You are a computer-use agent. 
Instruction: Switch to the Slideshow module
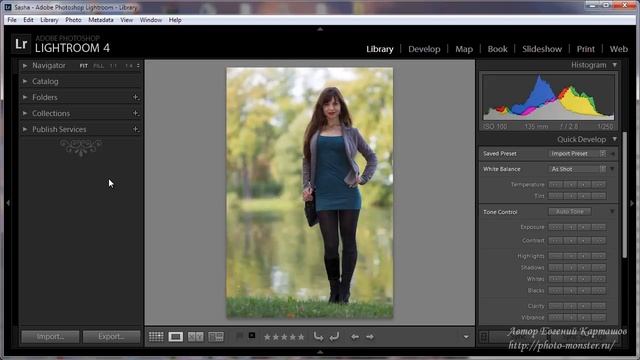coord(542,49)
